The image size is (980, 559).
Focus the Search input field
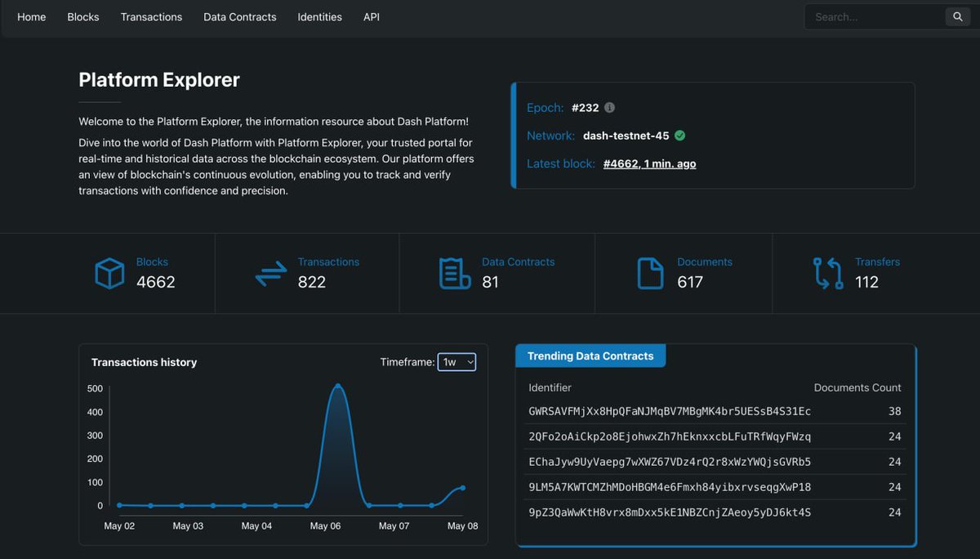point(874,16)
